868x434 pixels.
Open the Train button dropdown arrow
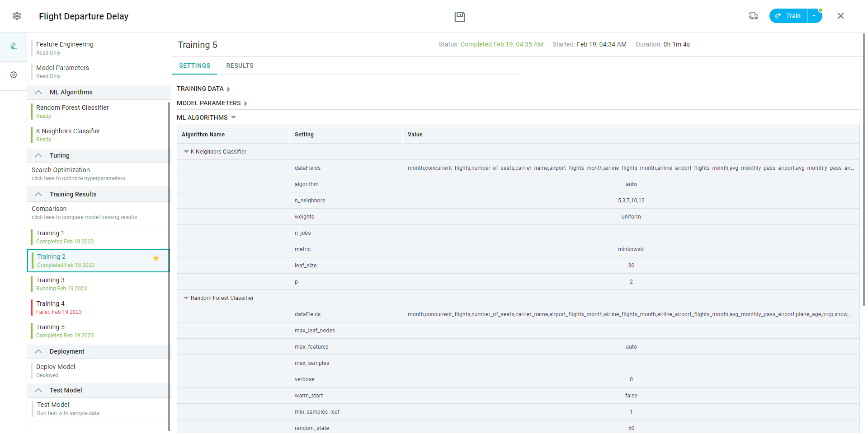click(814, 16)
